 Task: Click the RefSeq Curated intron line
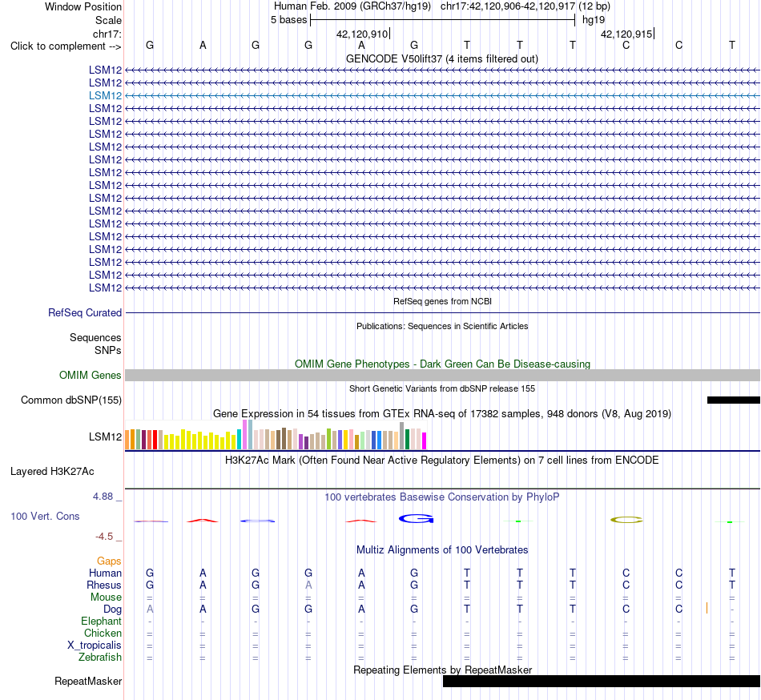[x=443, y=313]
